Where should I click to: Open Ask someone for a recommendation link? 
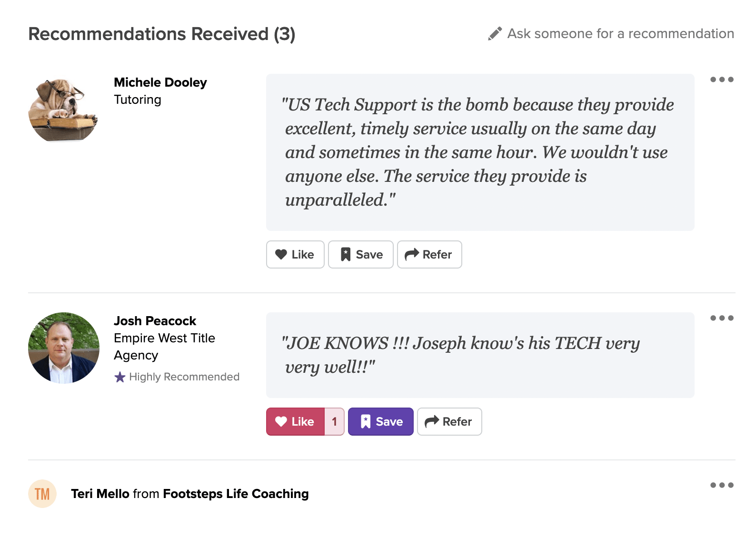click(x=620, y=34)
